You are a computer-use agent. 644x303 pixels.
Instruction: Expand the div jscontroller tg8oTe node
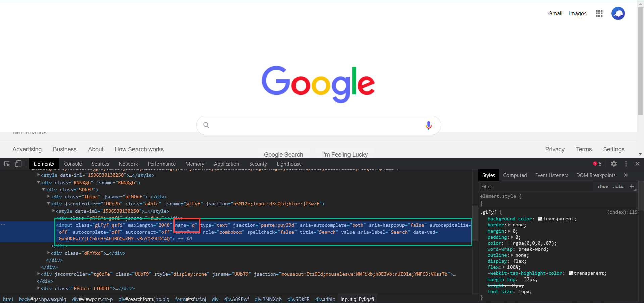pos(38,274)
